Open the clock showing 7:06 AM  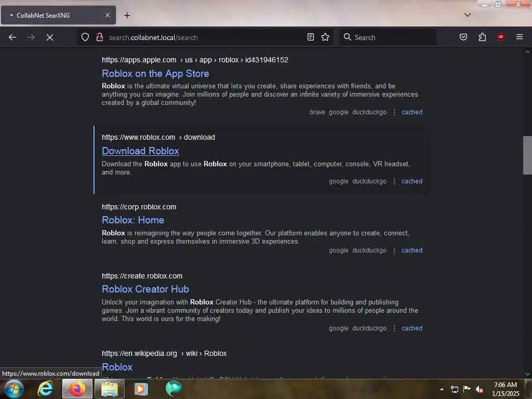(506, 389)
